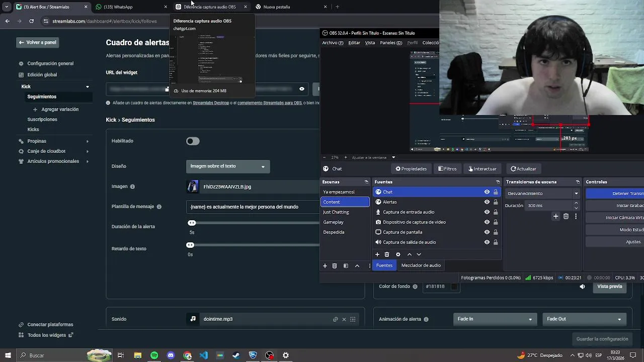This screenshot has height=362, width=644.
Task: Undock the Fuentes panel
Action: coord(498,182)
